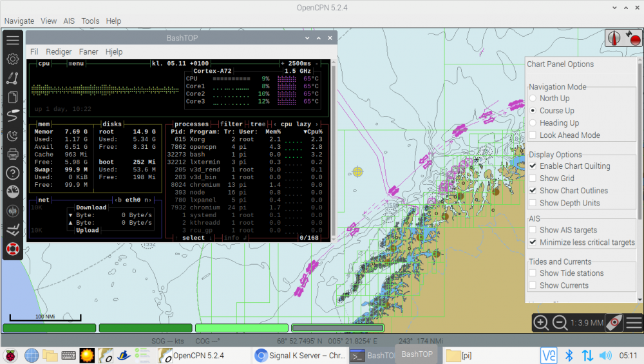
Task: Open Hjelp menu in BashTOP
Action: click(114, 52)
